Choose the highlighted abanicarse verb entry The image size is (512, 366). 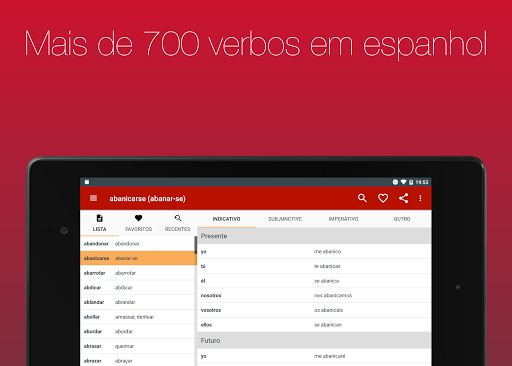click(x=138, y=258)
